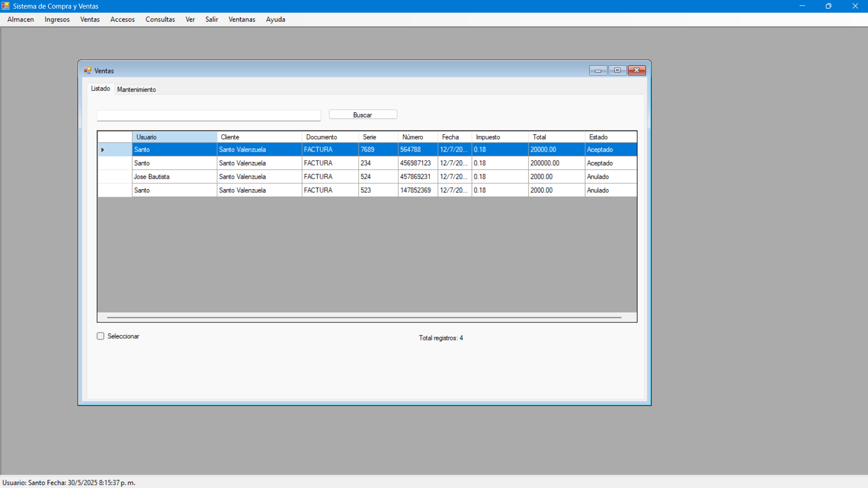
Task: Enable the Seleccionar checkbox
Action: (x=101, y=336)
